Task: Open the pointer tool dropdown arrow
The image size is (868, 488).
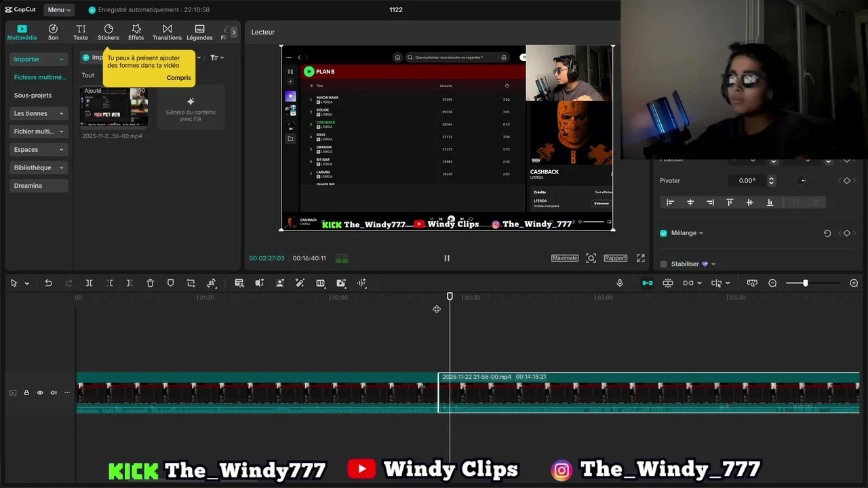Action: click(x=27, y=283)
